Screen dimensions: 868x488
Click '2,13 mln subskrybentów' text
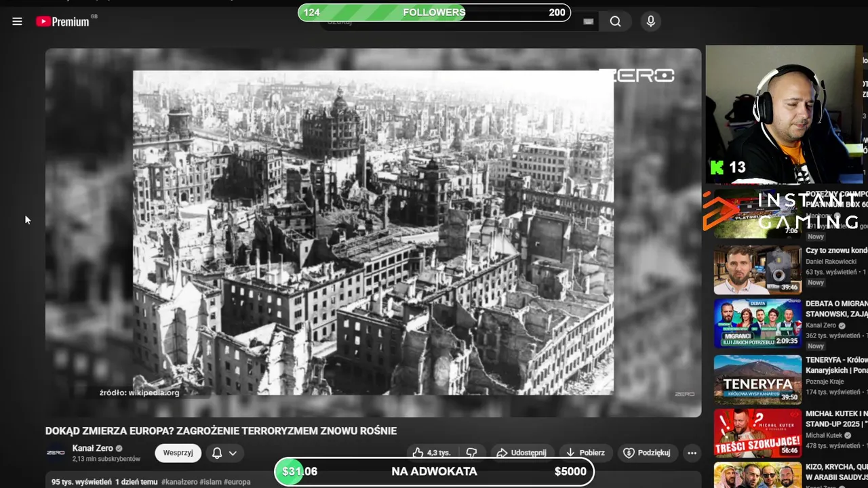106,459
